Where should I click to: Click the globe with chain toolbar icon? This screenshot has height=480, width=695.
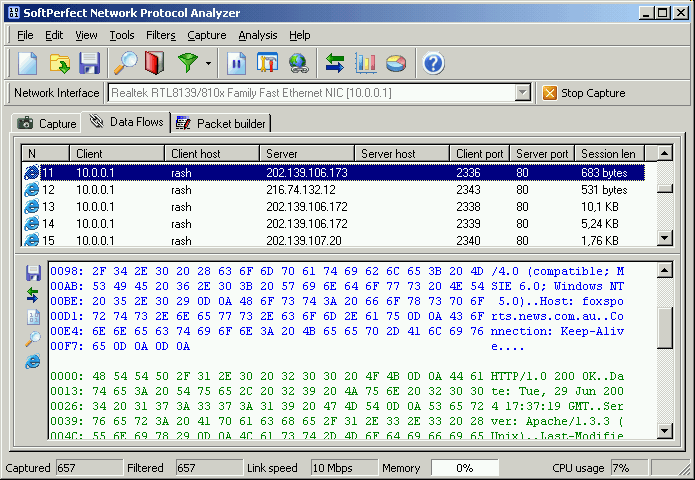[x=298, y=64]
